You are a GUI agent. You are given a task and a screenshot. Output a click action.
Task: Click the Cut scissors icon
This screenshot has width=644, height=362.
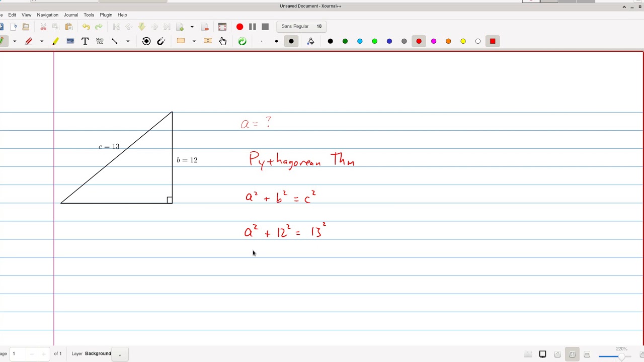coord(43,27)
